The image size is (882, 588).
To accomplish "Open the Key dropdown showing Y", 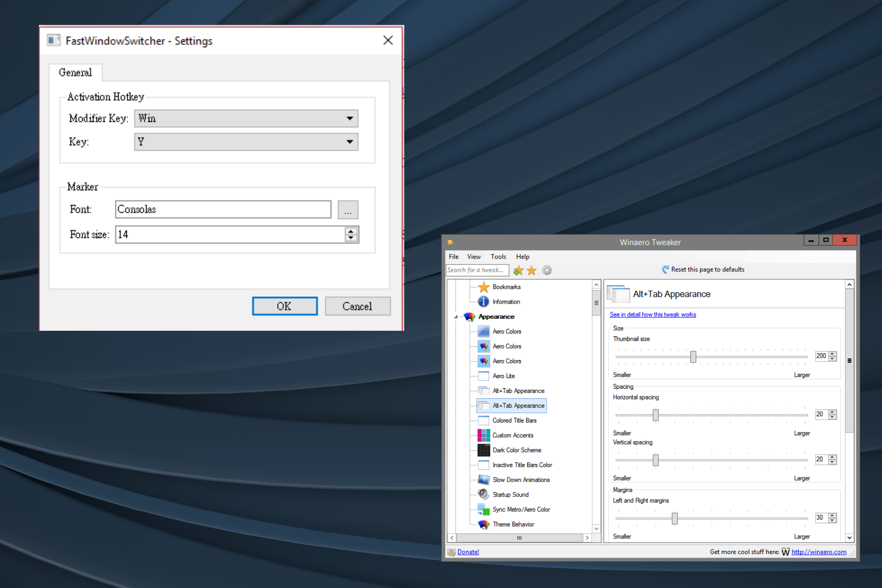I will (246, 142).
